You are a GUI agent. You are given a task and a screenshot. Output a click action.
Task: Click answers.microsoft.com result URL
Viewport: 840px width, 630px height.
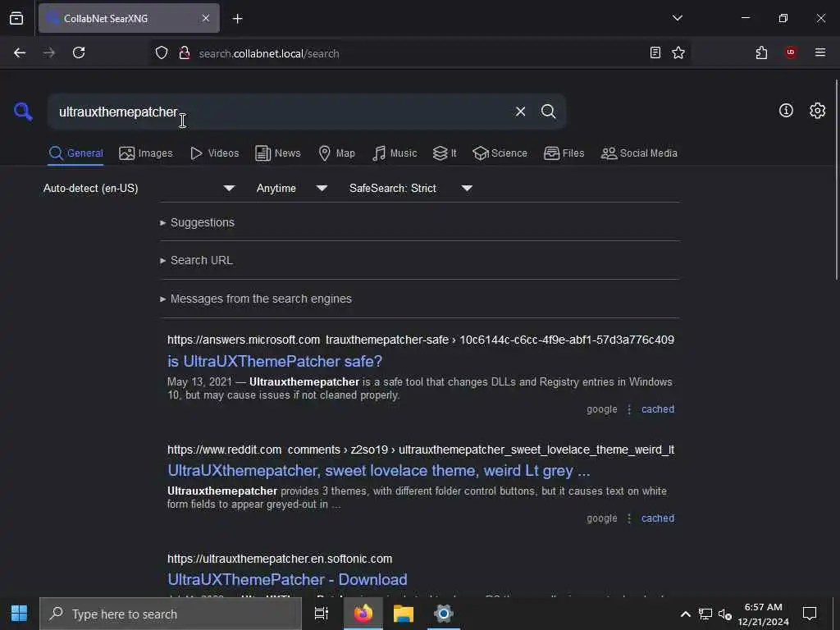click(x=421, y=340)
